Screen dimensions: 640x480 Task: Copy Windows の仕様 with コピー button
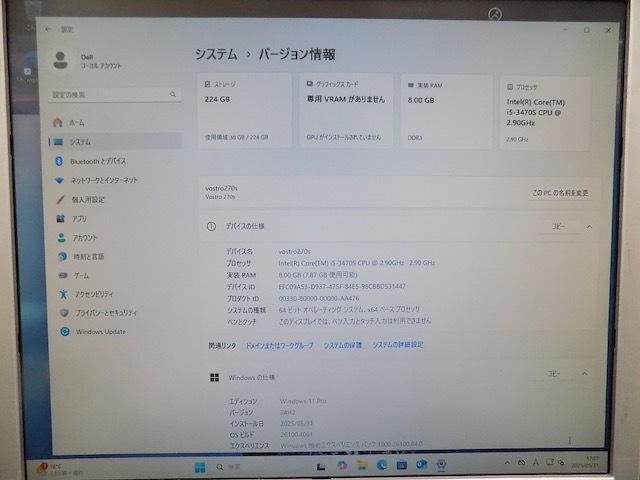point(553,373)
